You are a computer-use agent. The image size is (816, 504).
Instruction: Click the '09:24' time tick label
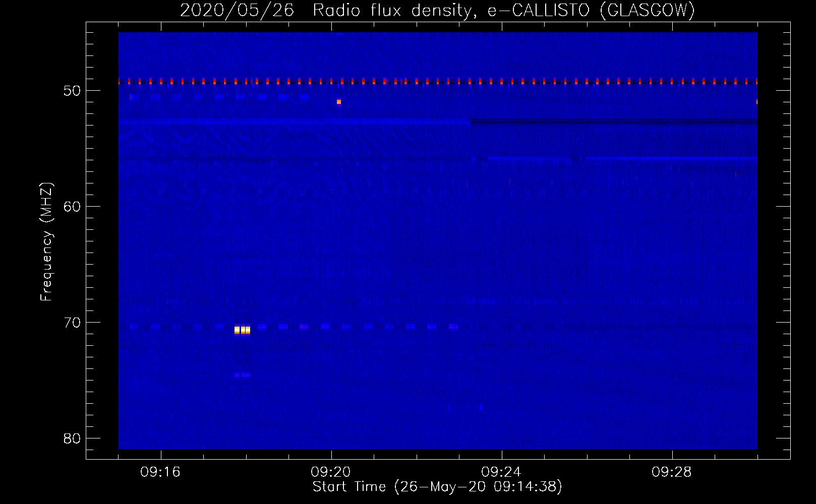click(x=501, y=472)
